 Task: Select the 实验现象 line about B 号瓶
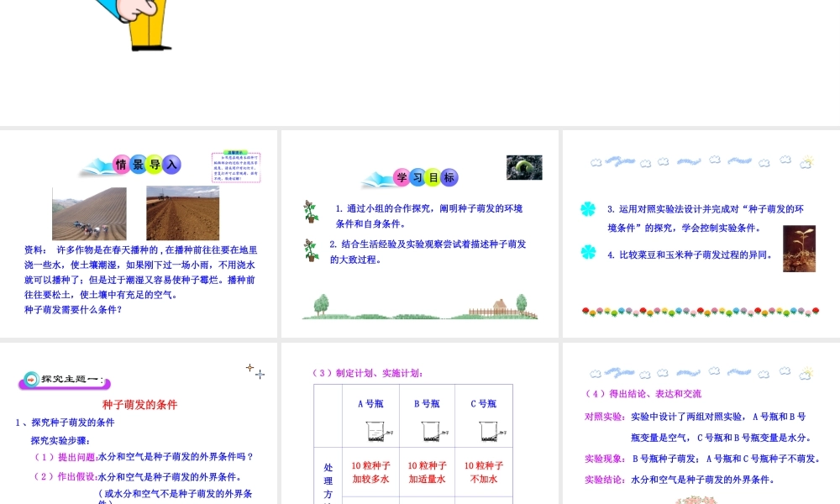[703, 459]
